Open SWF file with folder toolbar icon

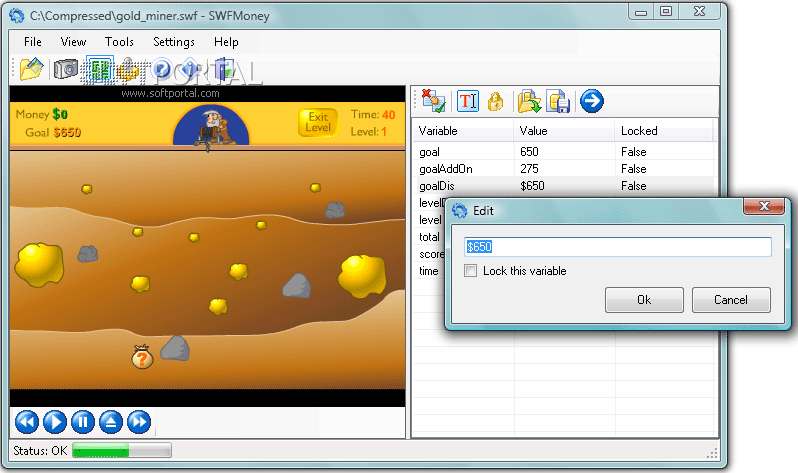click(31, 69)
